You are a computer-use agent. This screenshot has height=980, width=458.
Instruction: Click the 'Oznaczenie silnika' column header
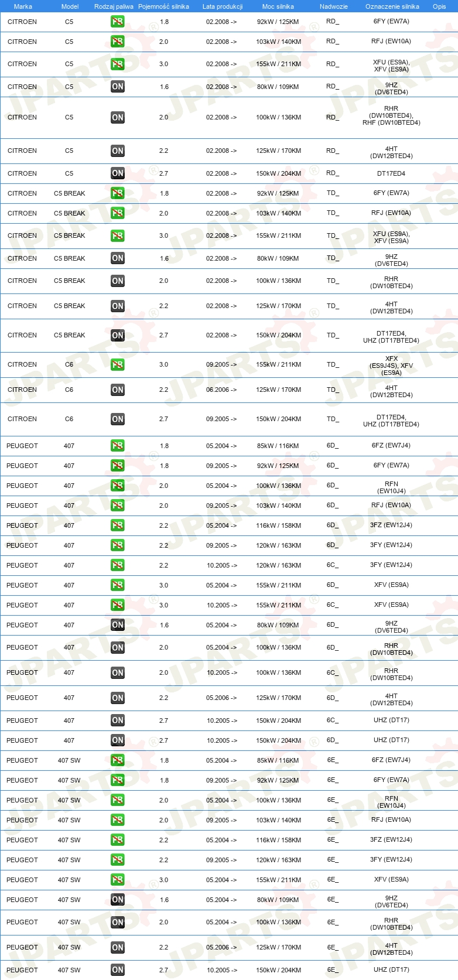392,6
